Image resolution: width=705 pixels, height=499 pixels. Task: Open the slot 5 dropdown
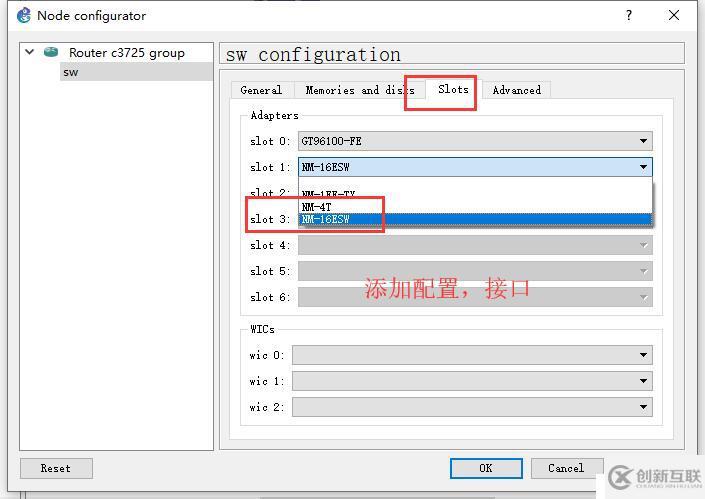tap(475, 272)
